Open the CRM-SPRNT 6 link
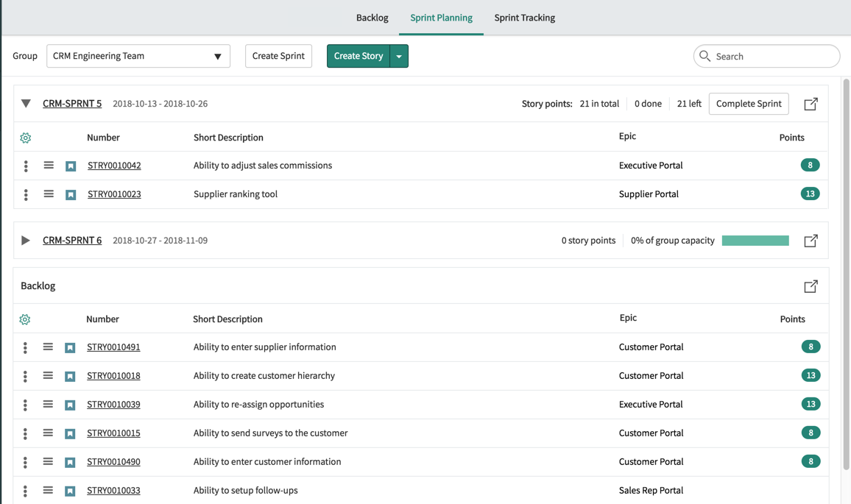 point(72,240)
